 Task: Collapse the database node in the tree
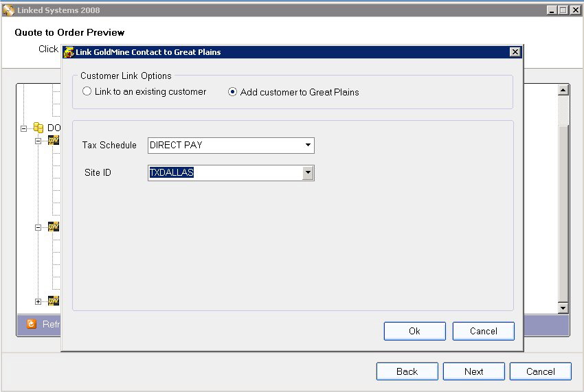point(24,129)
